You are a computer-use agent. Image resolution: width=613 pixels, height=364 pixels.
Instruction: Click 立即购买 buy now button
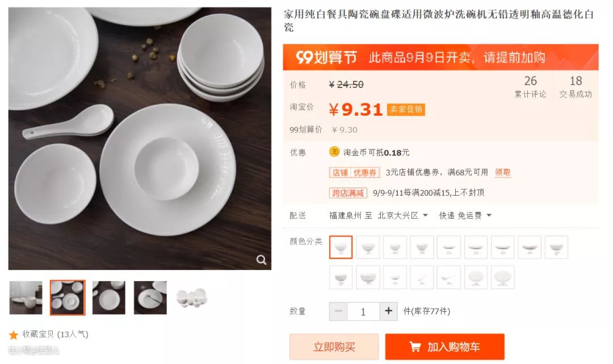tap(334, 346)
